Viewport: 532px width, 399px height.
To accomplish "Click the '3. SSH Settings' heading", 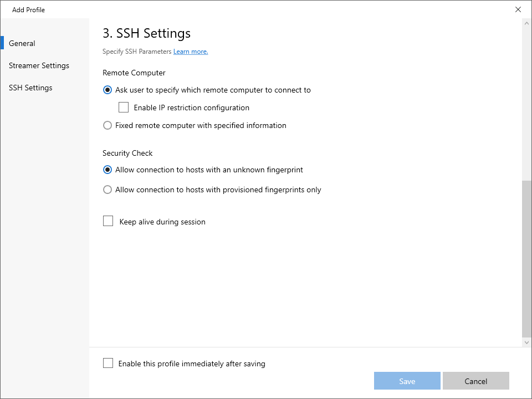I will pos(146,33).
